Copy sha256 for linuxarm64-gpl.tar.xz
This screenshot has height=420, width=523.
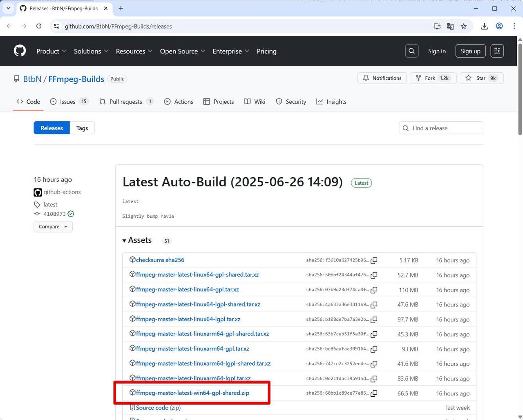point(374,349)
